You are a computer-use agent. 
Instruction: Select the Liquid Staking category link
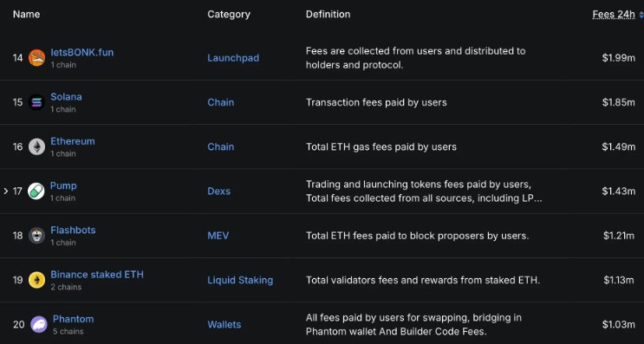coord(240,280)
